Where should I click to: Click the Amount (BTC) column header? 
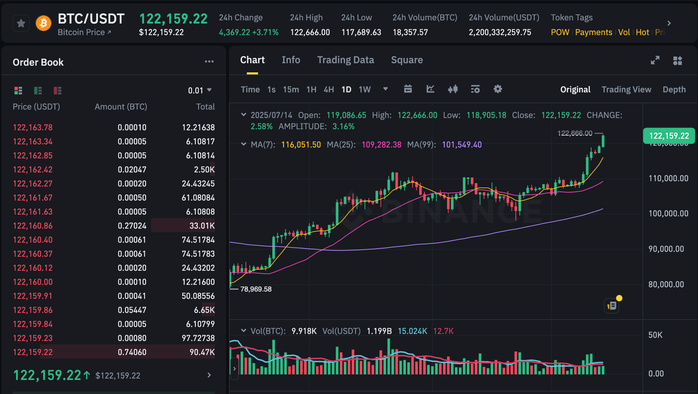pos(121,107)
